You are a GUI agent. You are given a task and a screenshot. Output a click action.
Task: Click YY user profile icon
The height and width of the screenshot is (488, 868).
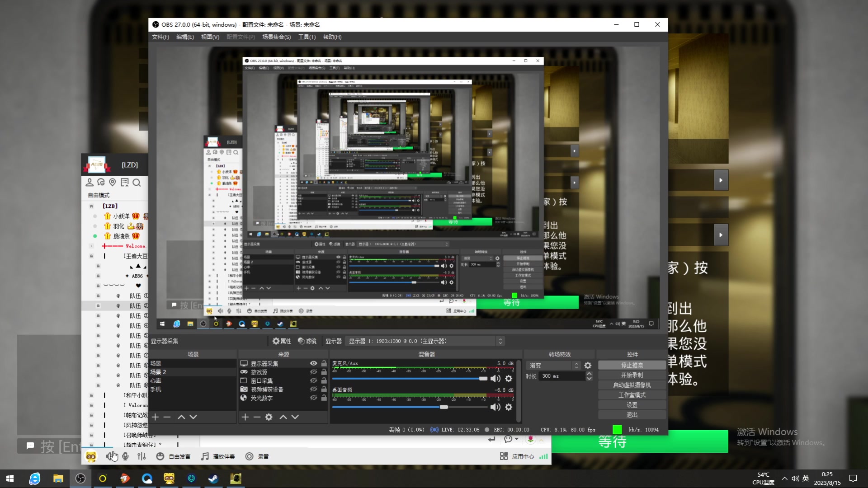pos(90,183)
